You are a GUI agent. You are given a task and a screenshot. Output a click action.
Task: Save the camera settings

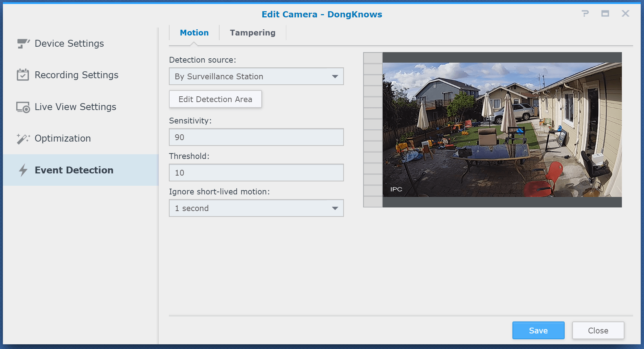[x=538, y=331]
